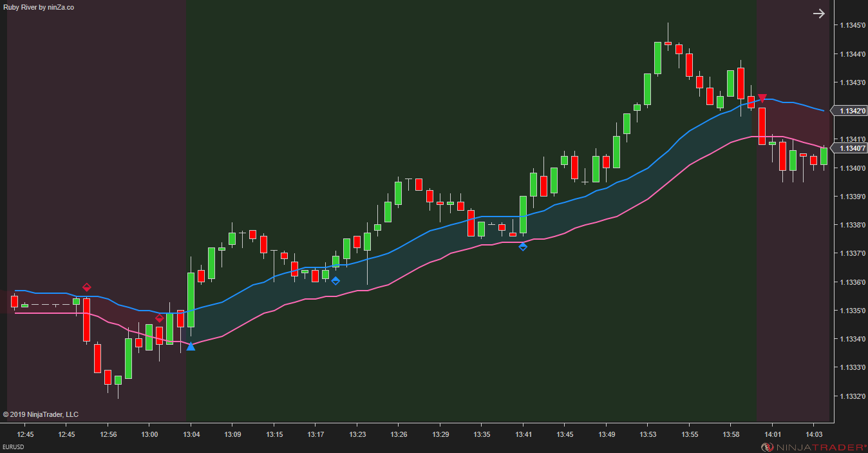Click the copyright 2019 NinjaTrader text

click(x=41, y=414)
